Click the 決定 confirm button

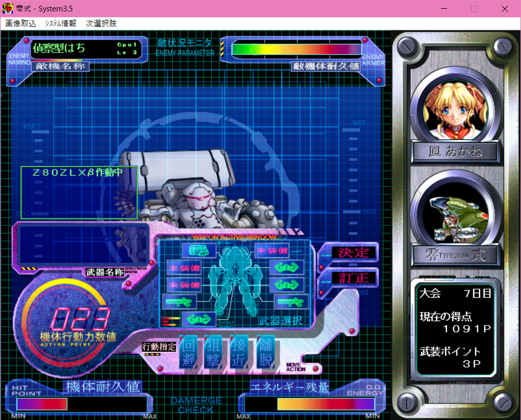[x=353, y=253]
